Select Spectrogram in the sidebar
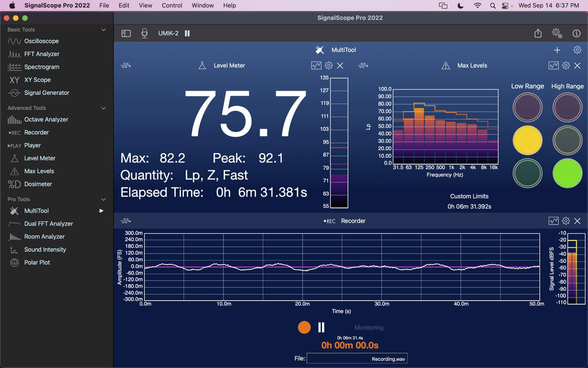Screen dimensions: 588x368 [42, 67]
